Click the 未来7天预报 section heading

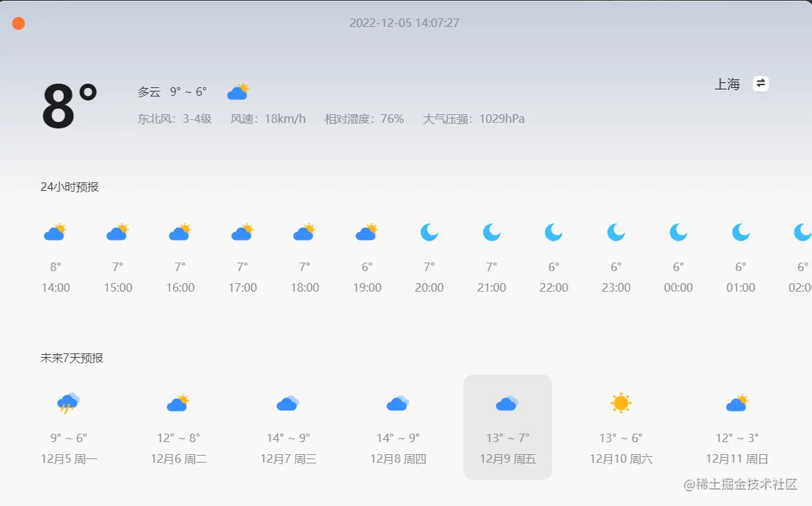(x=72, y=358)
